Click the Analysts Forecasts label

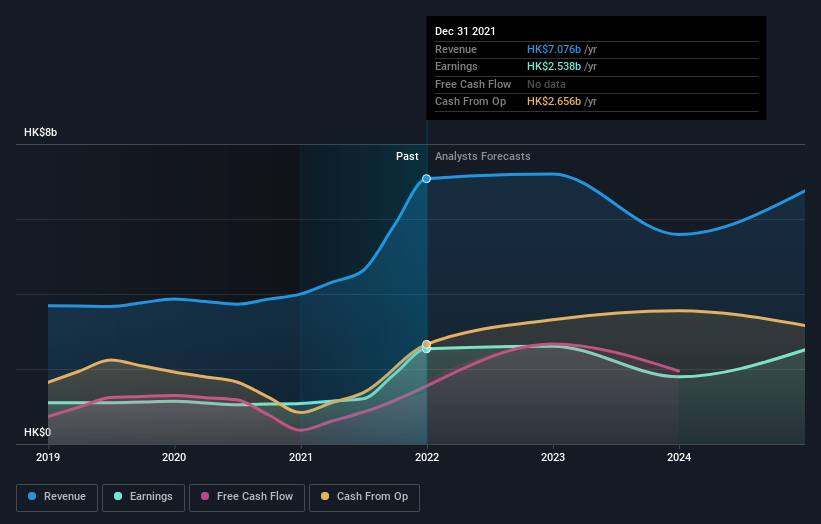(x=482, y=156)
